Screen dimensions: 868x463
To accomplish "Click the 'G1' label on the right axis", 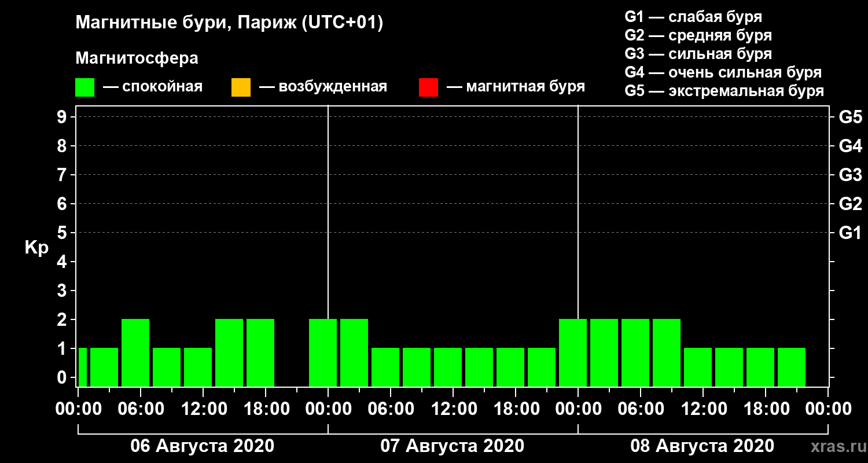I will pos(850,233).
